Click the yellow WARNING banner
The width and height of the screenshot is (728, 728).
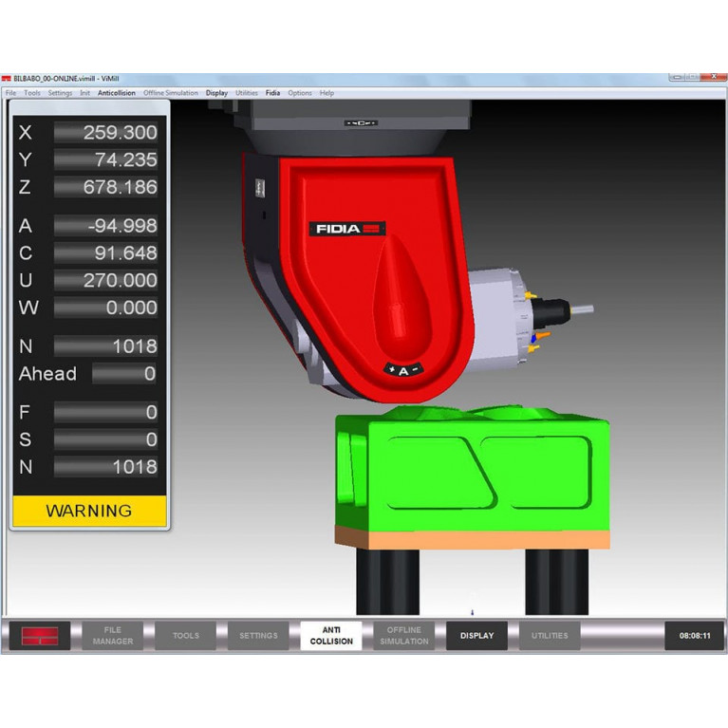click(89, 511)
